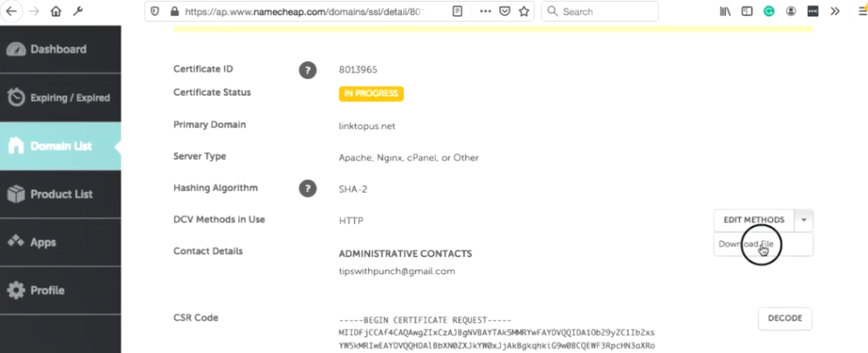Click the Profile gear icon
This screenshot has width=868, height=353.
click(x=16, y=290)
